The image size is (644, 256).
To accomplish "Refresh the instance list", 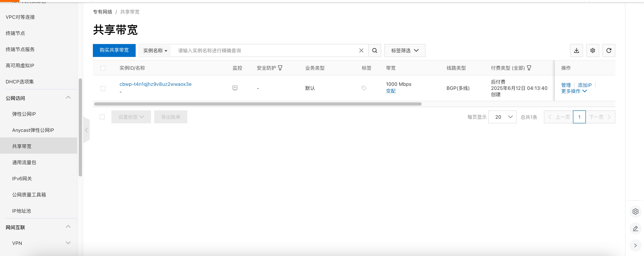I will point(608,50).
